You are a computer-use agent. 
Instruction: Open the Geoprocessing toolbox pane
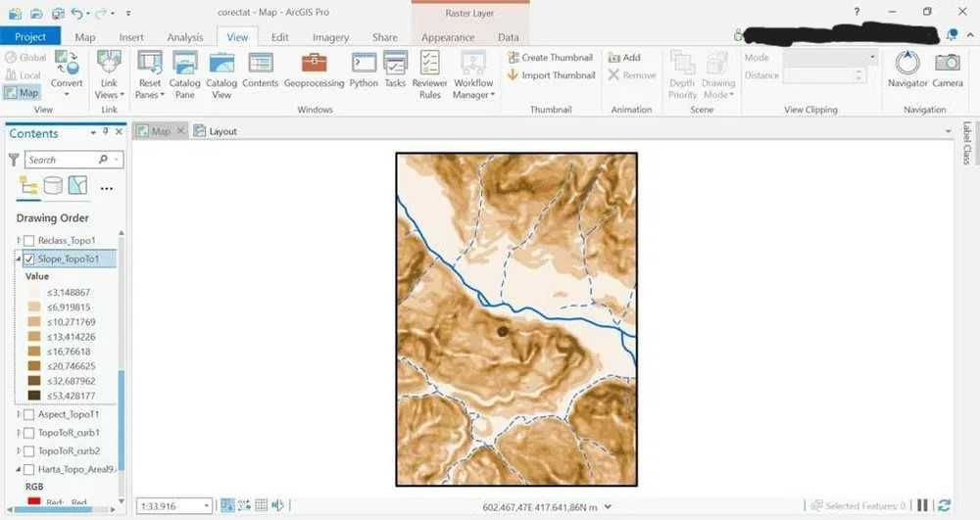(314, 70)
